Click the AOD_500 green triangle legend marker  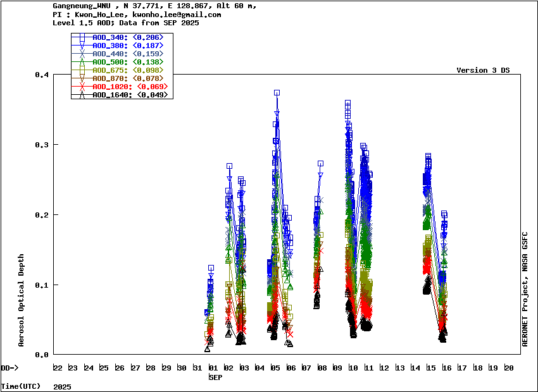(82, 62)
